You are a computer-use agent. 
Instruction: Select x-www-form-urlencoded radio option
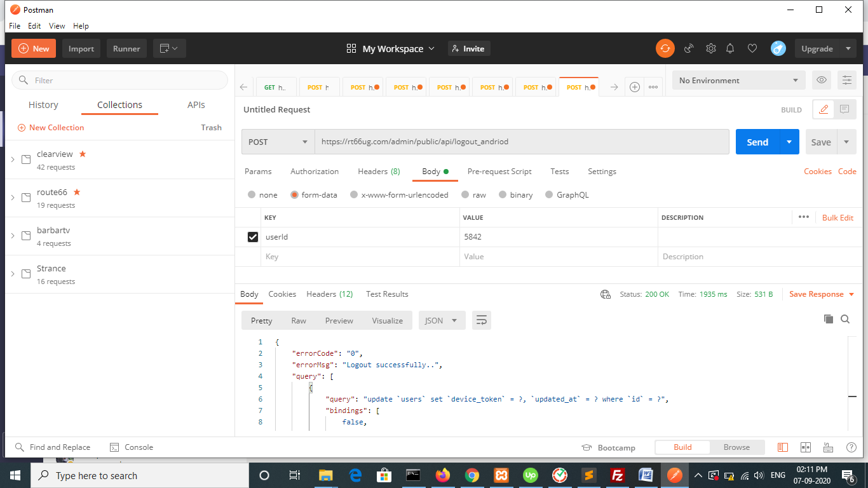355,195
